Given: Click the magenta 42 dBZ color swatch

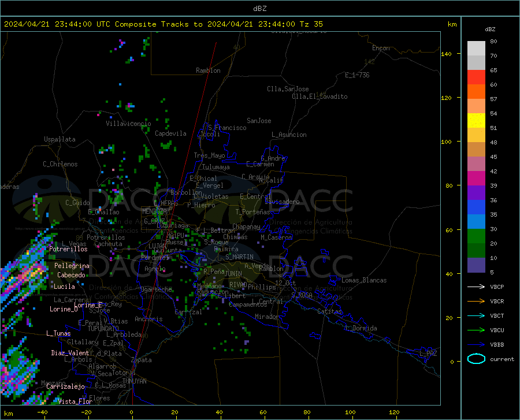Looking at the screenshot, I should (x=476, y=178).
